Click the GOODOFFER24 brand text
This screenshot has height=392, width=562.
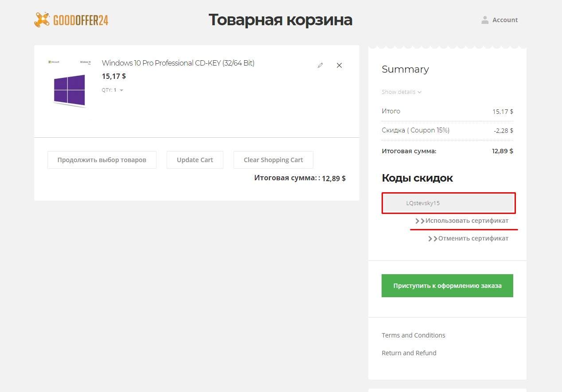pyautogui.click(x=81, y=20)
